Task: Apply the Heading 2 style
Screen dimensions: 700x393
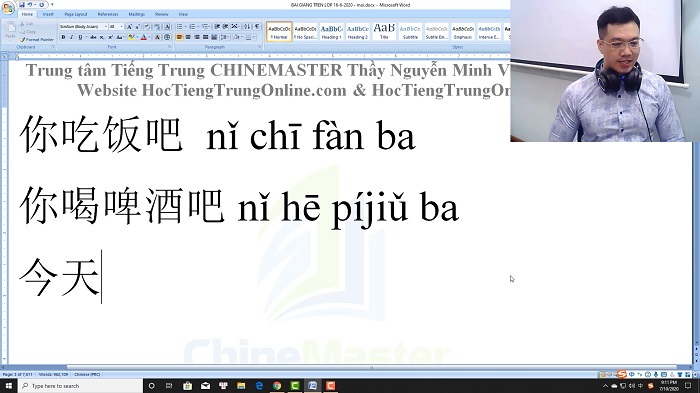Action: (358, 32)
